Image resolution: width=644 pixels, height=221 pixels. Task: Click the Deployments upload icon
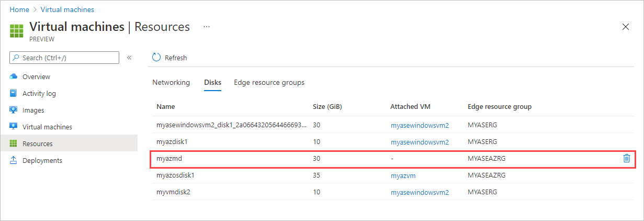[14, 160]
